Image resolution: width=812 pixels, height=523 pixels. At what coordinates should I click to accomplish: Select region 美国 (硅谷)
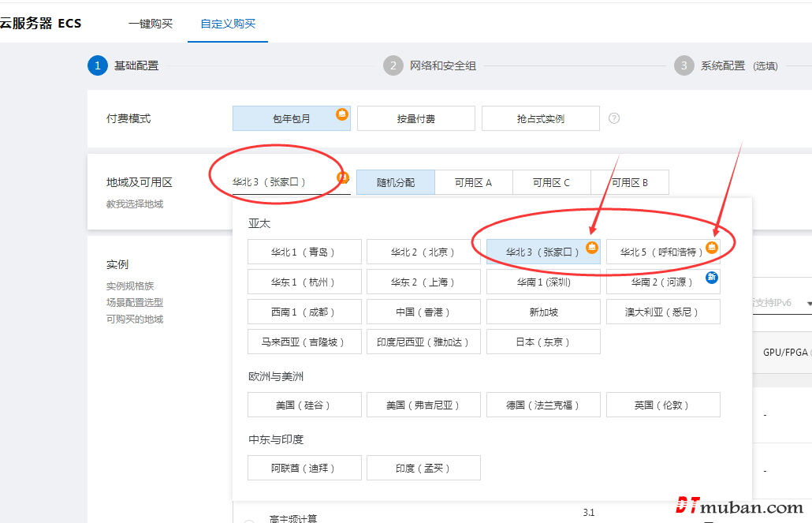click(304, 405)
